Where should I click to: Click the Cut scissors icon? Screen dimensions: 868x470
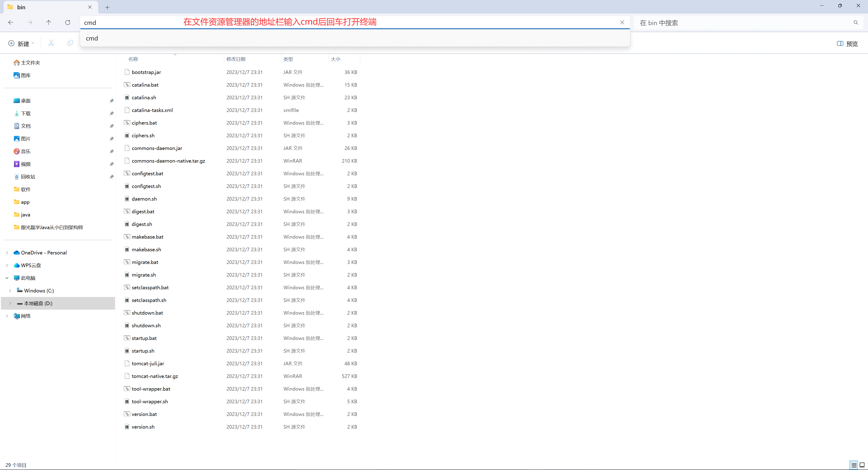click(51, 43)
